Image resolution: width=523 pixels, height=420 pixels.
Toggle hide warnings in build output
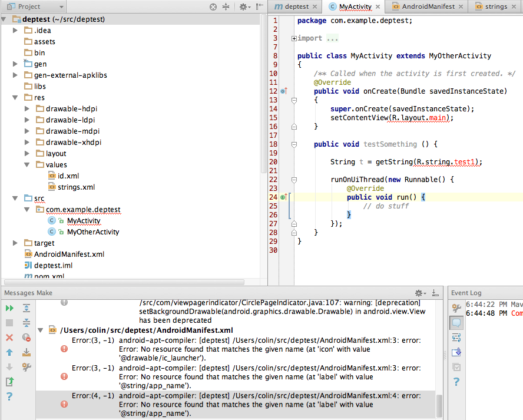click(x=26, y=338)
